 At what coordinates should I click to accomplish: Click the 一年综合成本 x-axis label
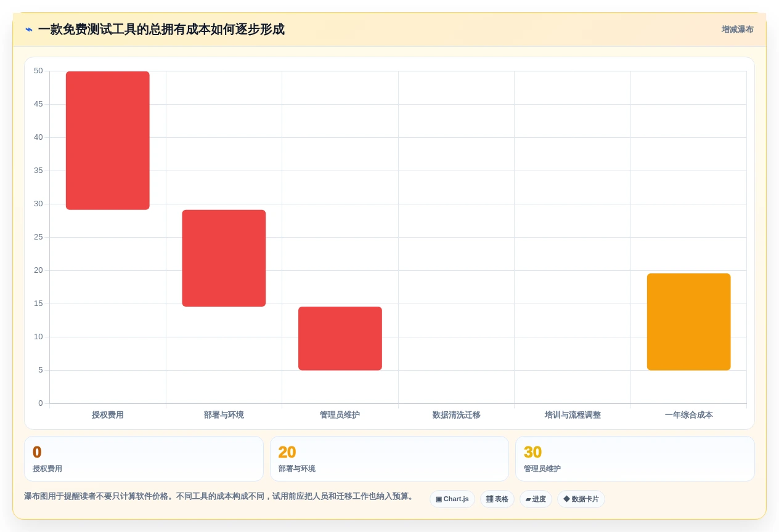point(688,415)
